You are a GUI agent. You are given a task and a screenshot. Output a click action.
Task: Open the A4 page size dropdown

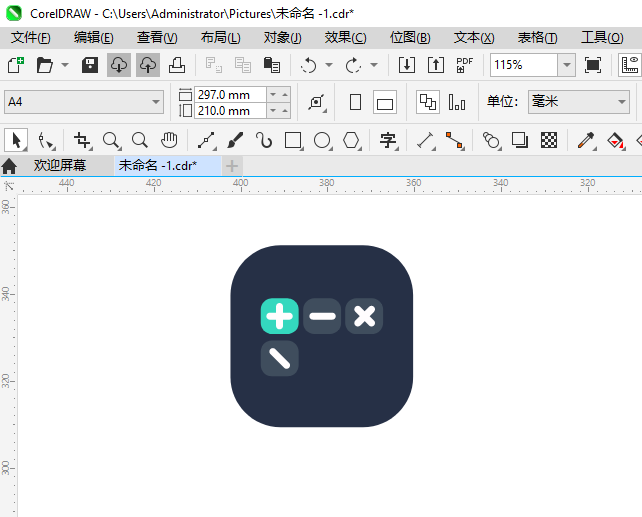coord(84,102)
